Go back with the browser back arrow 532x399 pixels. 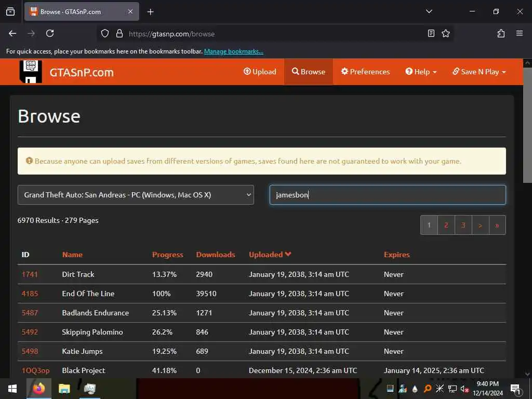tap(12, 34)
